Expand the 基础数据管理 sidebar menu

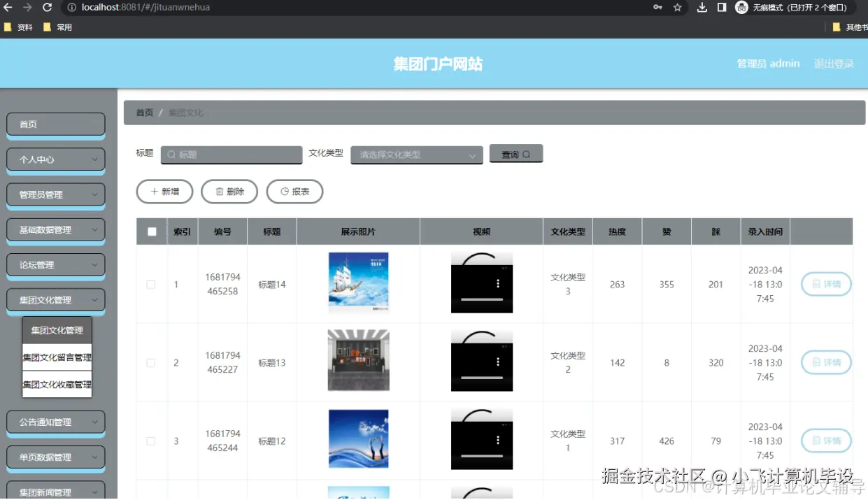tap(56, 229)
